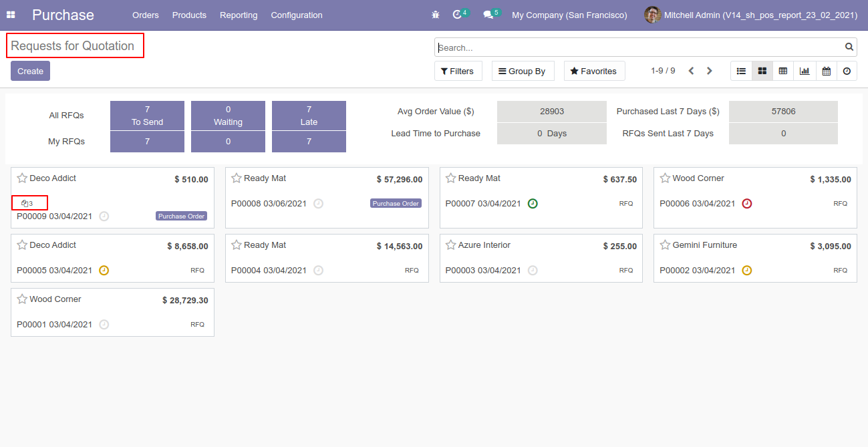Click Azure Interior vendor name
Image resolution: width=868 pixels, height=447 pixels.
(x=484, y=245)
